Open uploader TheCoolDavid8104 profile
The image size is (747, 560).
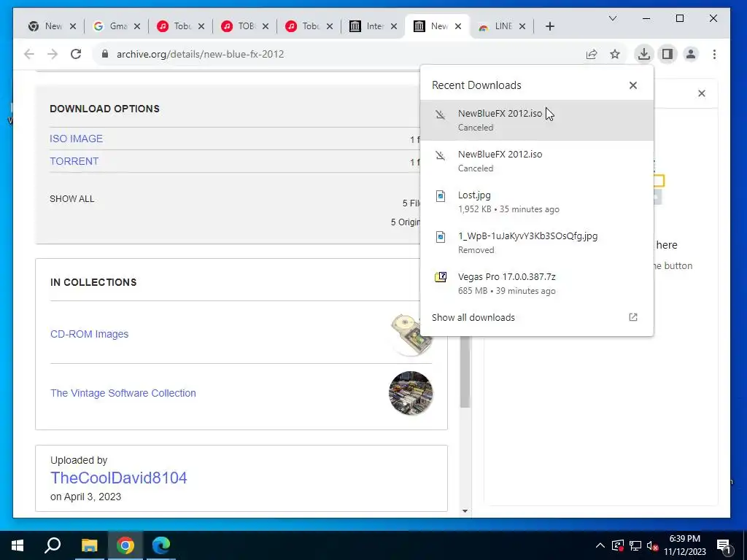[x=119, y=478]
